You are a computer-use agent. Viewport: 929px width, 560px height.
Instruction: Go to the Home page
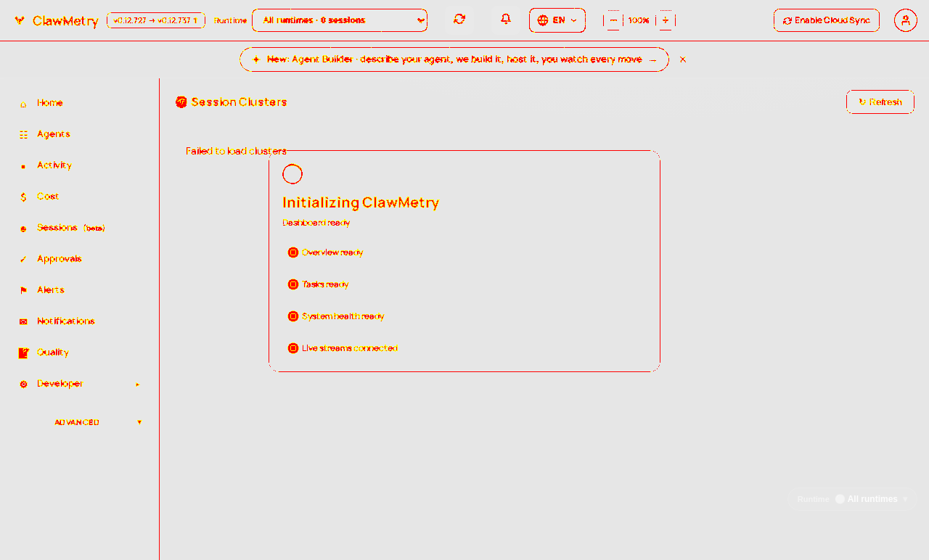point(50,103)
